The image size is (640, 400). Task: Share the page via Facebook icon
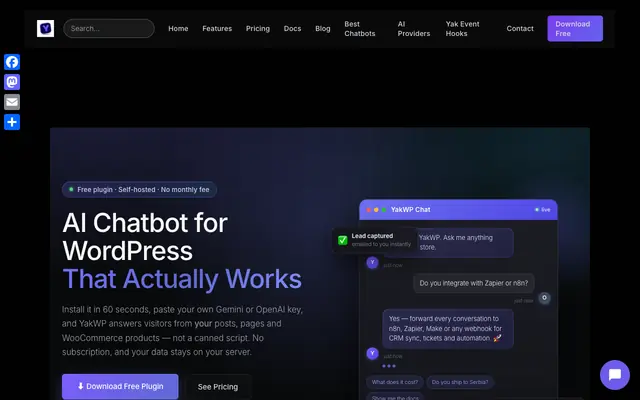(x=12, y=62)
